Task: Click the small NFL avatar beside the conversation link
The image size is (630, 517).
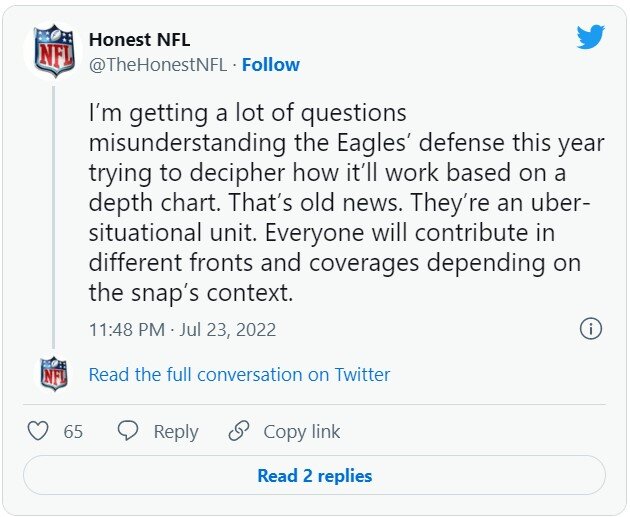Action: [52, 374]
